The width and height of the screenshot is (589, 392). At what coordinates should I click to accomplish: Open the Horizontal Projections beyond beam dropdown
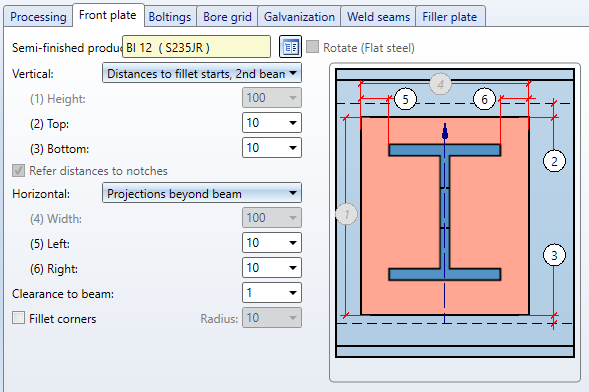(202, 193)
